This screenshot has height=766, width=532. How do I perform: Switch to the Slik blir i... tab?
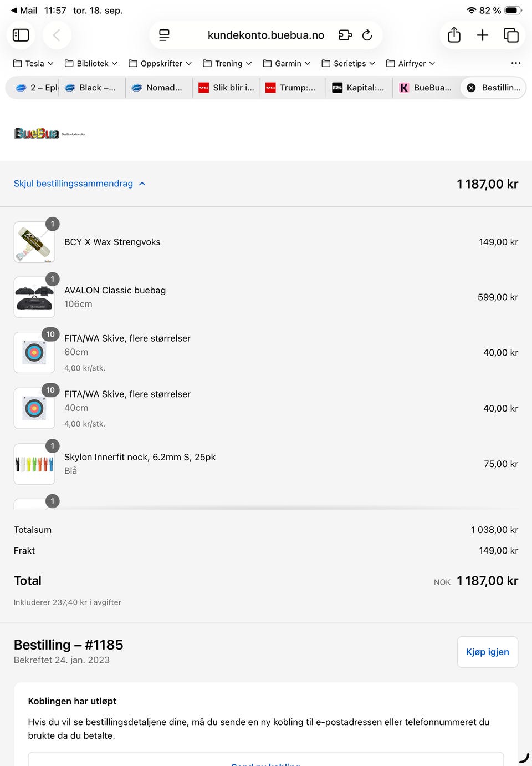tap(227, 88)
